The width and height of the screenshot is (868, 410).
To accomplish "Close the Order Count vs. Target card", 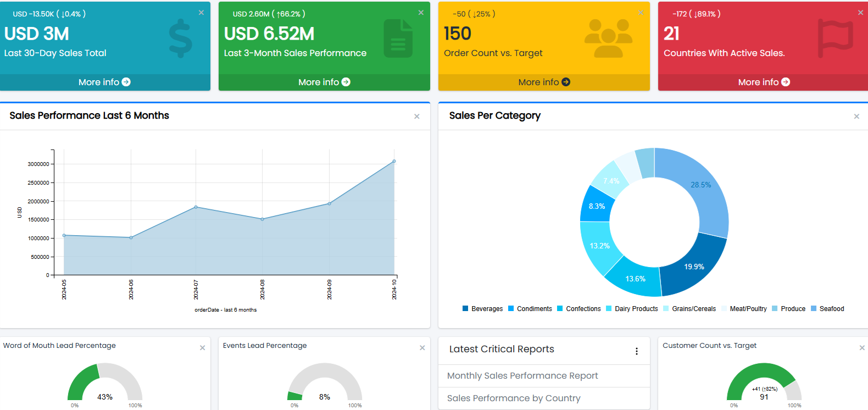I will [641, 13].
